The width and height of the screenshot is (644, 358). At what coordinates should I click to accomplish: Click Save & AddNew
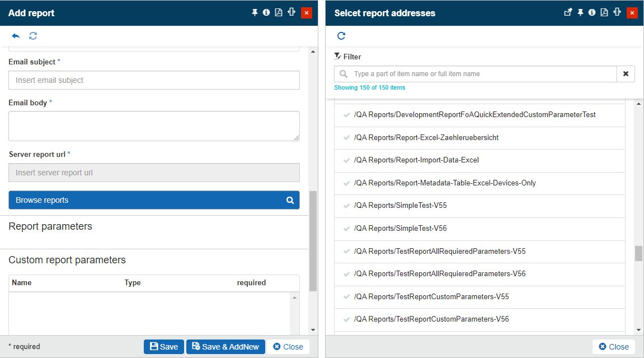click(x=225, y=346)
